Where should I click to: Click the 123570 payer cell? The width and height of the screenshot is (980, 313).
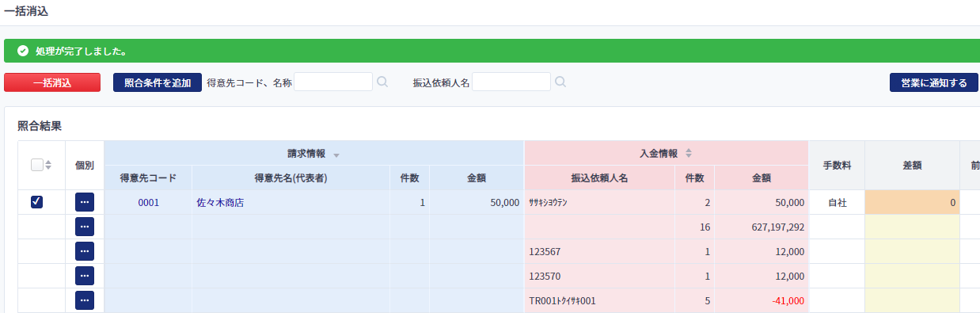(x=599, y=276)
